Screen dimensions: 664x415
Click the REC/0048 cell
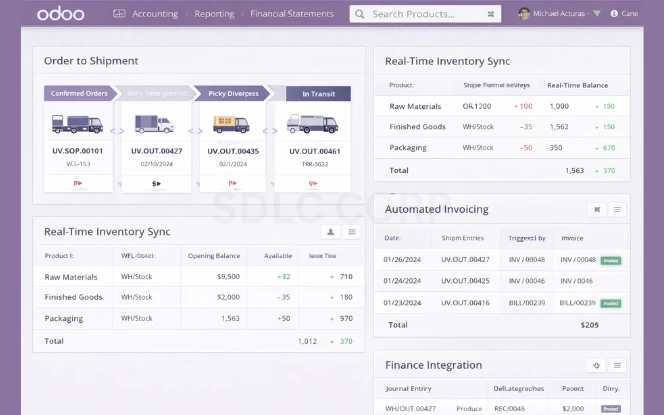(509, 409)
